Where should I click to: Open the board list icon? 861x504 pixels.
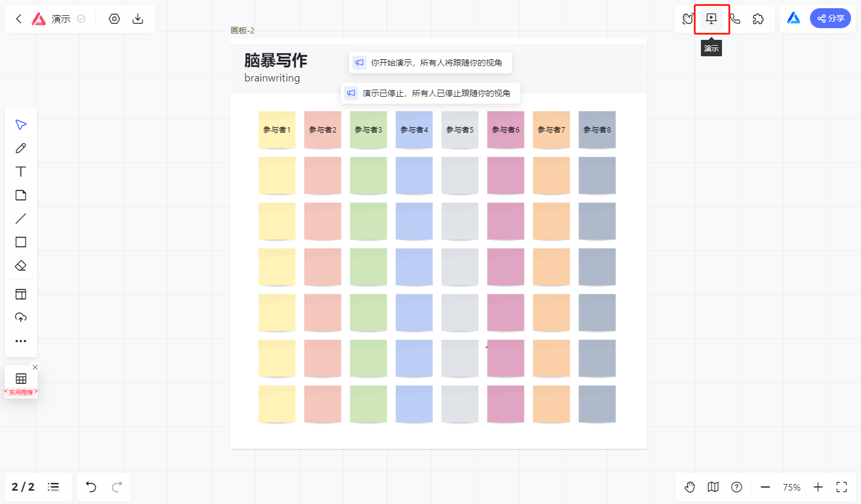click(53, 487)
